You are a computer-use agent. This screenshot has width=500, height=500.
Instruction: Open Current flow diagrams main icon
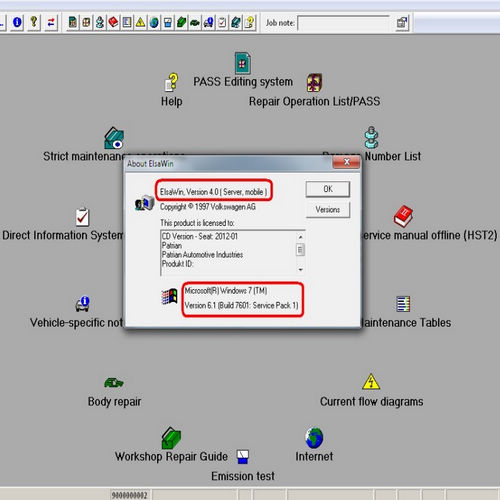[x=371, y=381]
